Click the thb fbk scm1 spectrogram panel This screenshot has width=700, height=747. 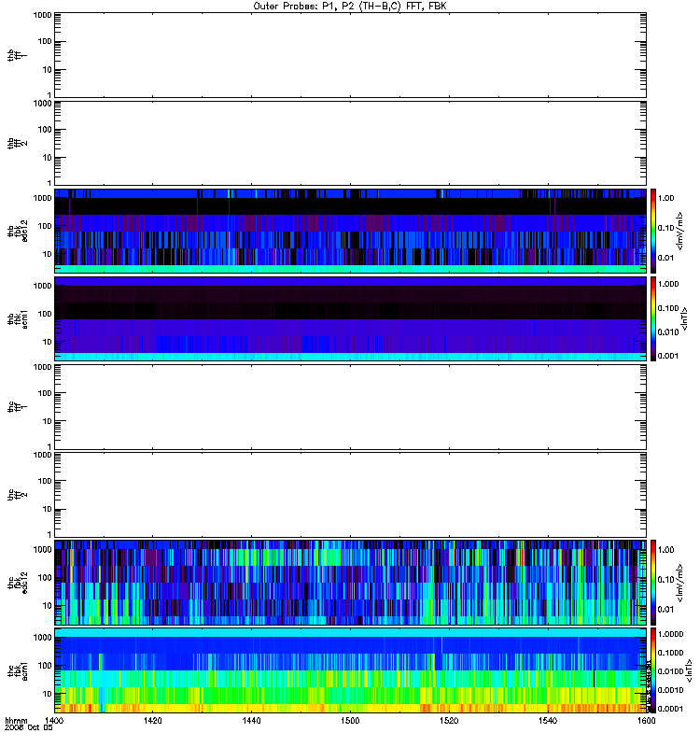[x=350, y=318]
